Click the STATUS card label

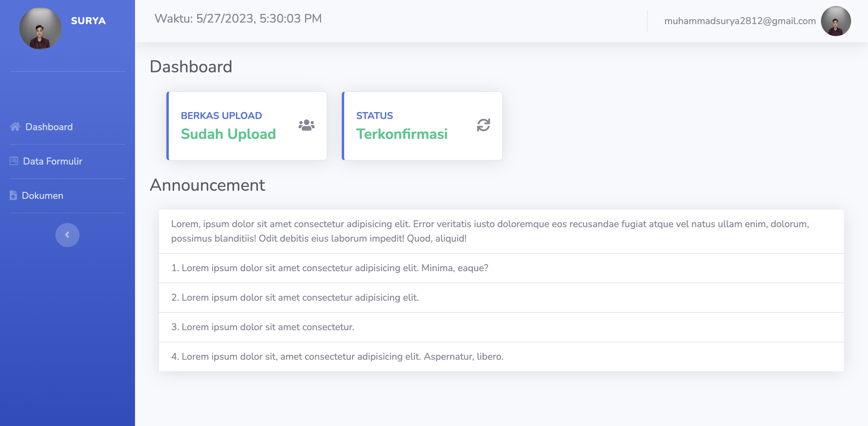click(x=374, y=115)
